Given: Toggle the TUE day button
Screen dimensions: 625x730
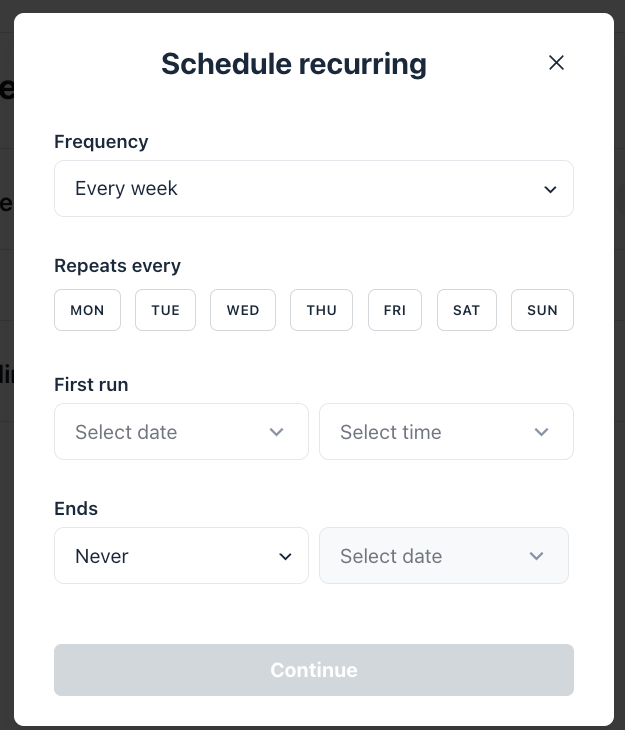Looking at the screenshot, I should [165, 310].
